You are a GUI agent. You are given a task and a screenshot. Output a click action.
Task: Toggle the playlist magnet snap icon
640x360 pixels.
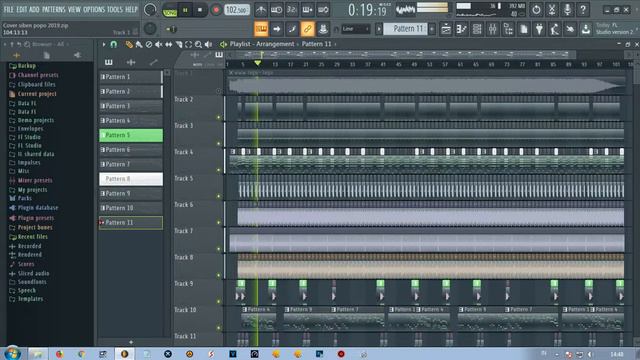[x=113, y=44]
